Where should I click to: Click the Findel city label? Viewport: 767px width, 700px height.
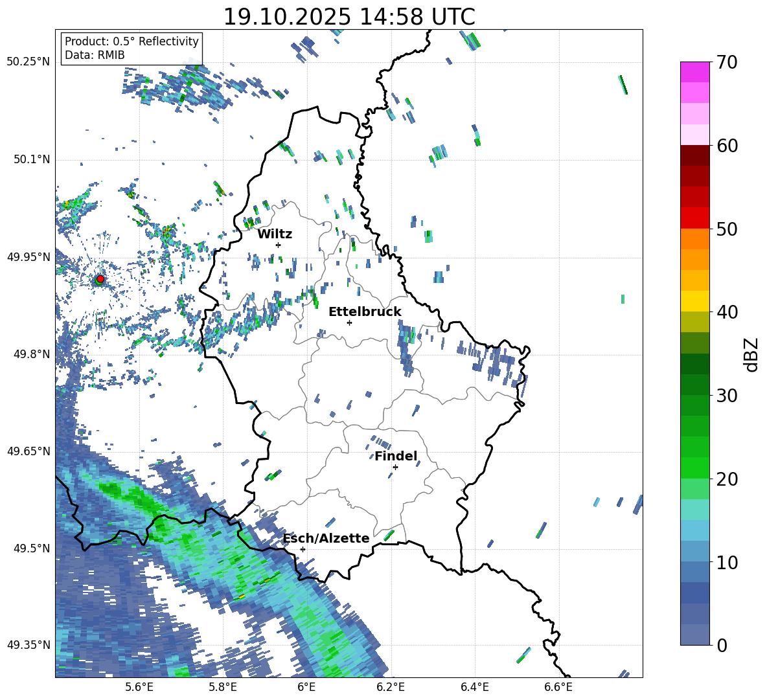click(396, 457)
